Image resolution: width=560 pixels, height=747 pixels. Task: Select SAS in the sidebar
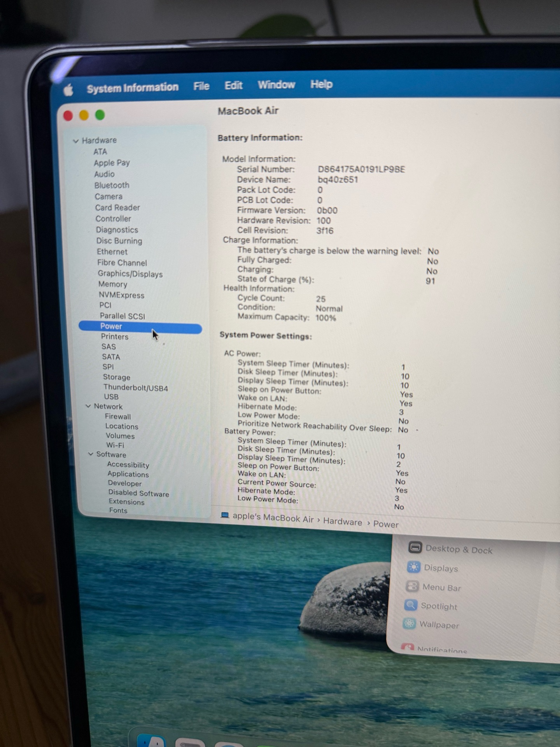tap(108, 347)
